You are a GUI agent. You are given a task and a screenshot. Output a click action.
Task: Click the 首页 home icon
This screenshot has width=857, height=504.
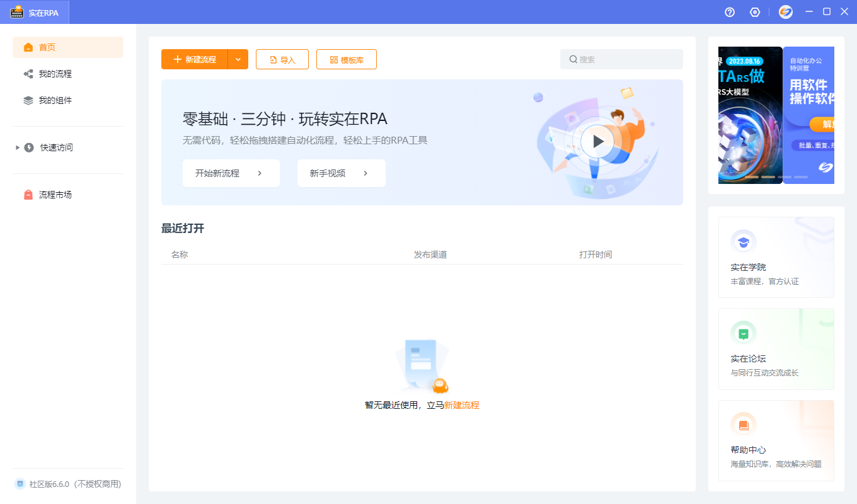28,47
